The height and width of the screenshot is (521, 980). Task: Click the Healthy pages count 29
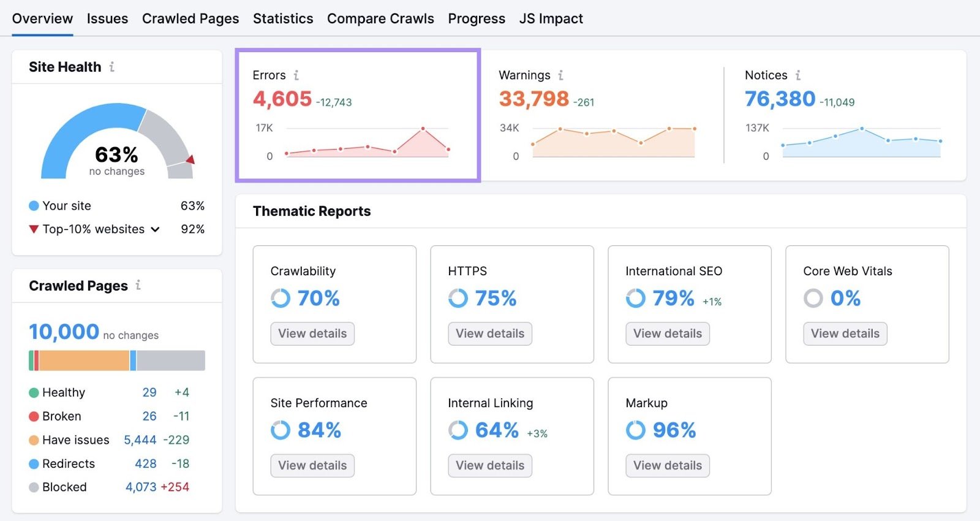click(149, 392)
